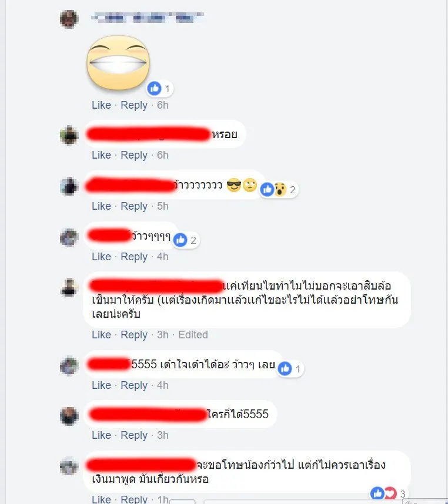Open the Edited history link on the 3h comment
The height and width of the screenshot is (504, 448).
pos(193,335)
